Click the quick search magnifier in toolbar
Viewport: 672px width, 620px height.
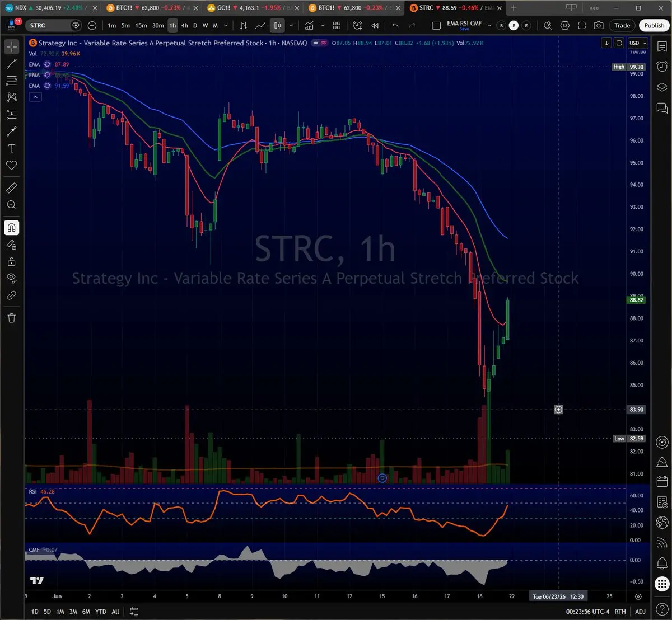pyautogui.click(x=548, y=26)
